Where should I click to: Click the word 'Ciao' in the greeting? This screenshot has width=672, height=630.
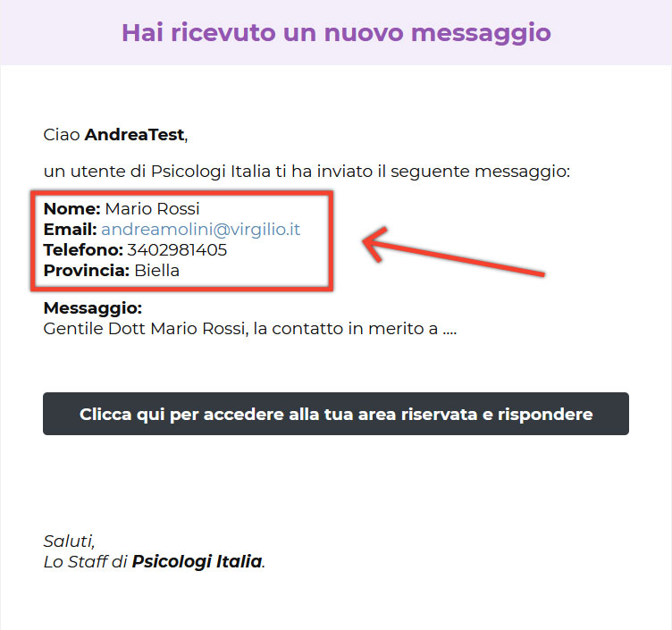point(62,135)
